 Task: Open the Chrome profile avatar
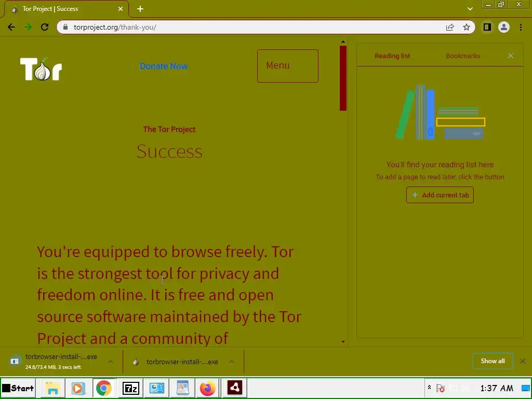(504, 27)
